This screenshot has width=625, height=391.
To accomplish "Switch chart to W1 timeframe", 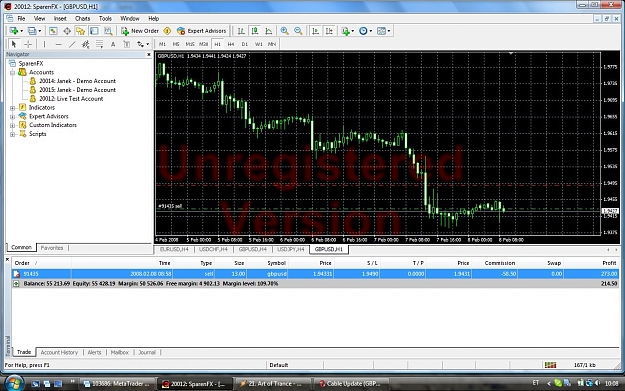I will point(258,44).
